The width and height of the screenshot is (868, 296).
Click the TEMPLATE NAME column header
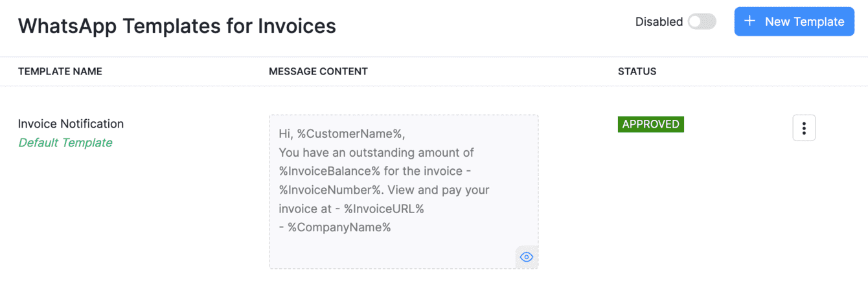click(x=60, y=71)
